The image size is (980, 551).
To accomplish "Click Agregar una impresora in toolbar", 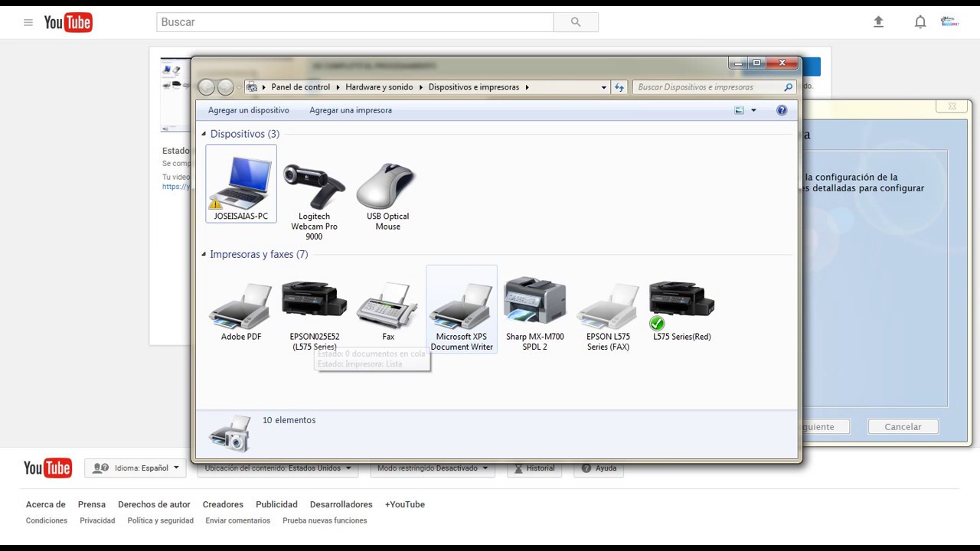I will [351, 110].
